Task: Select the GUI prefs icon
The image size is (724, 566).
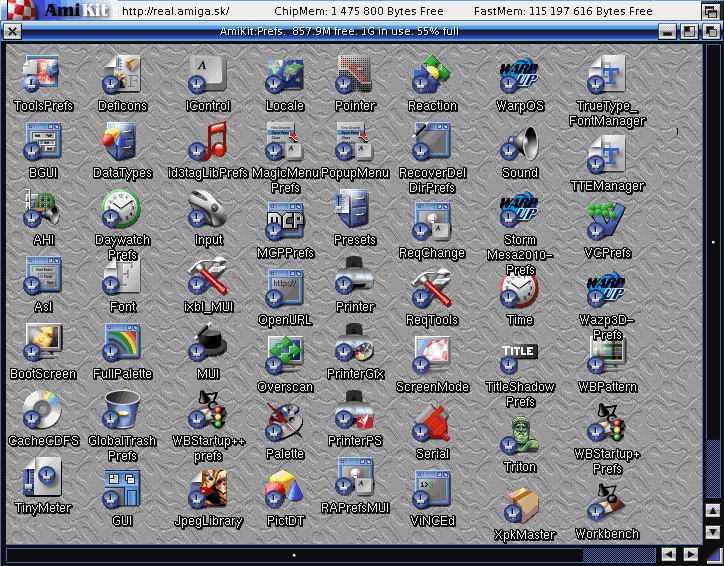Action: (121, 488)
